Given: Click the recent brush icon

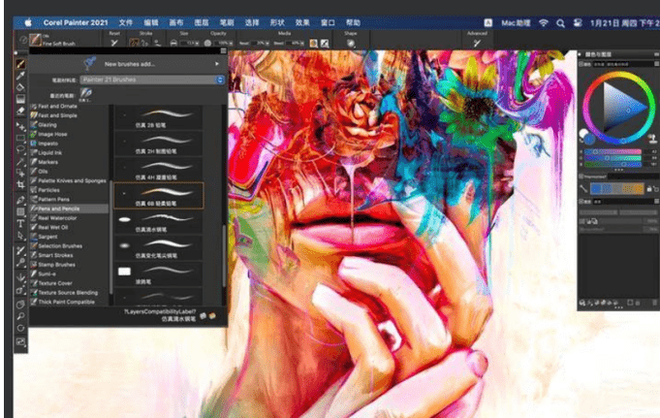Looking at the screenshot, I should (x=86, y=93).
